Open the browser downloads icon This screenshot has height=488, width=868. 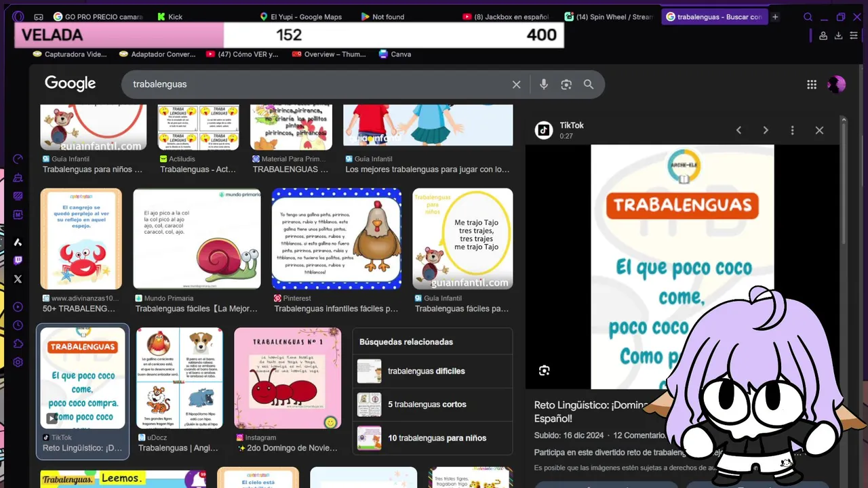tap(838, 35)
